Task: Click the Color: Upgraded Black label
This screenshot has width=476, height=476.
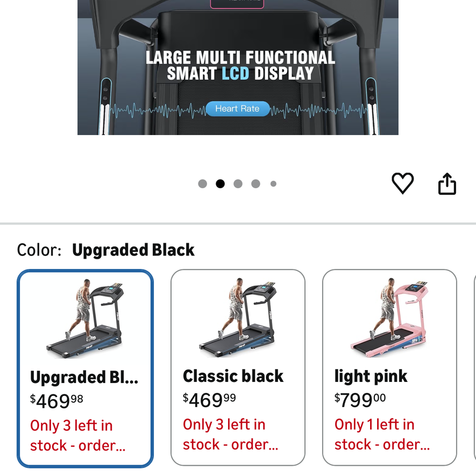Action: tap(105, 250)
